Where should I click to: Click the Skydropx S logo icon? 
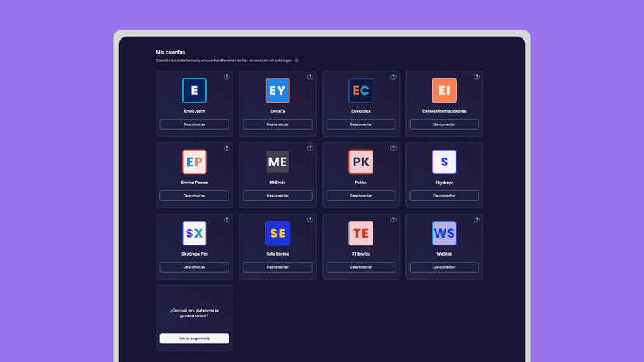[444, 162]
